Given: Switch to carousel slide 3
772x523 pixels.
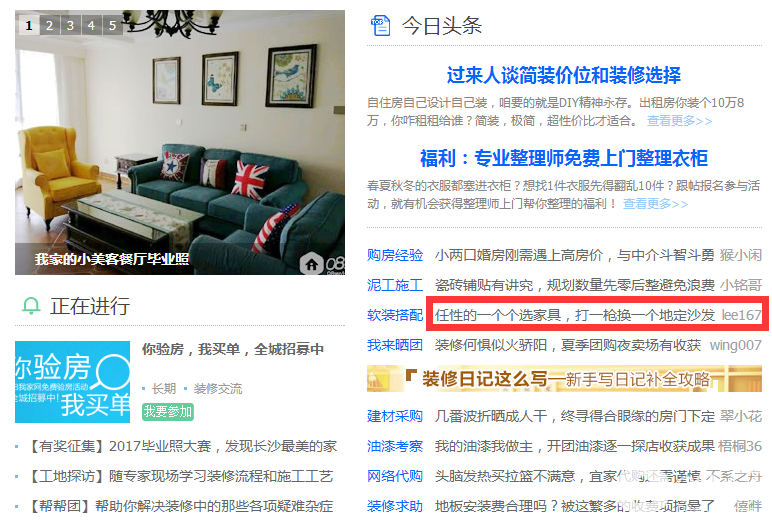Looking at the screenshot, I should tap(70, 25).
